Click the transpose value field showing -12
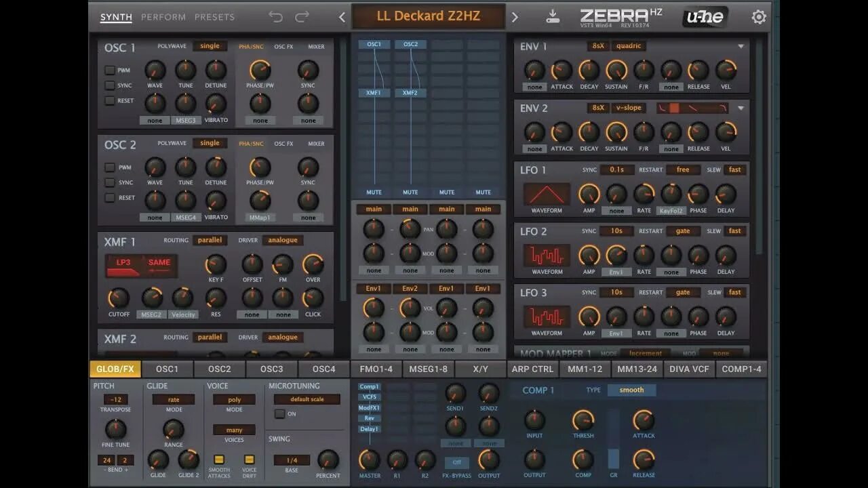The image size is (868, 488). 115,400
